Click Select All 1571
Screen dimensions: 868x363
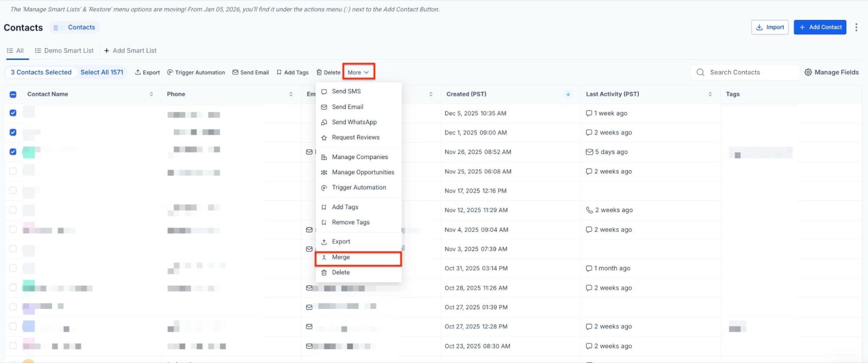pyautogui.click(x=102, y=72)
